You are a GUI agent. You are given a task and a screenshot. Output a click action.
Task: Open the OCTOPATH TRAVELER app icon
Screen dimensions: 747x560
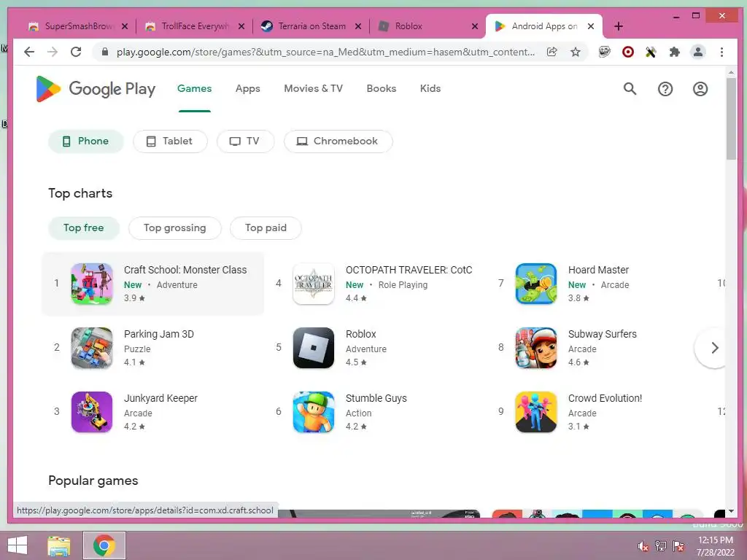click(314, 284)
